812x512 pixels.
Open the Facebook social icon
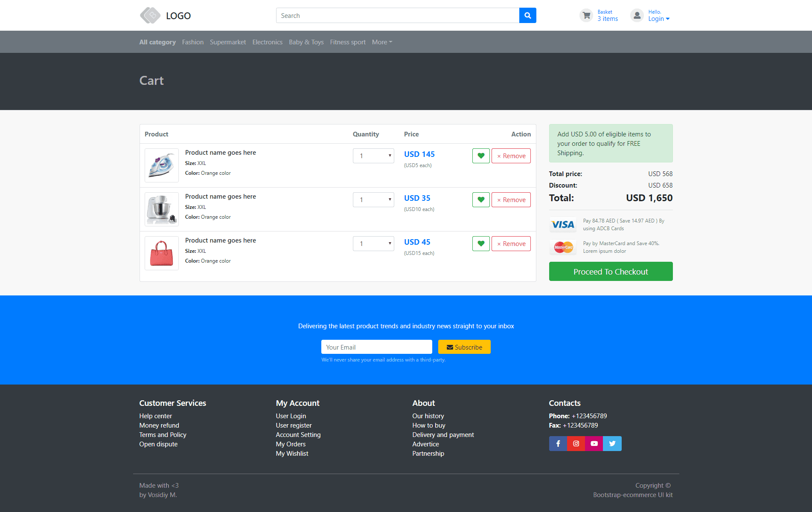pyautogui.click(x=558, y=443)
